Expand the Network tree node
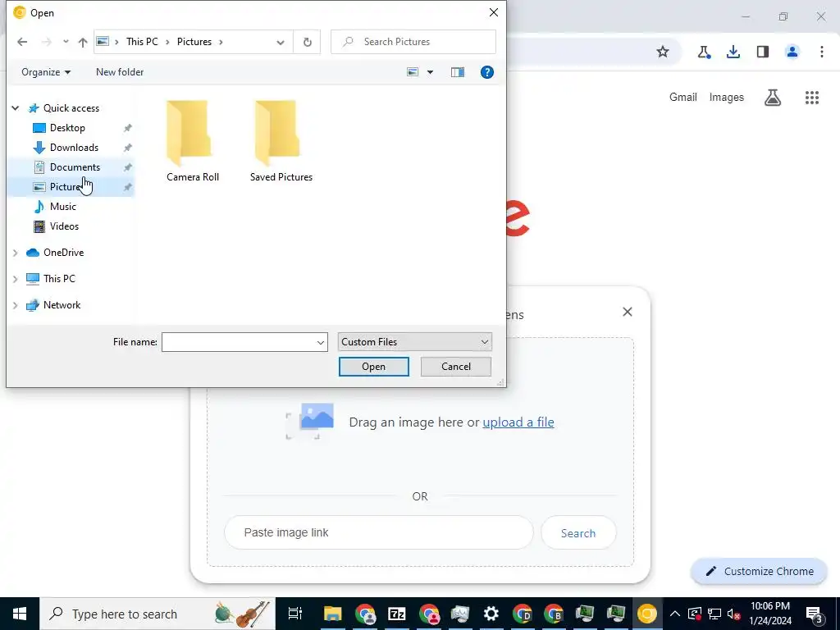This screenshot has height=630, width=840. tap(16, 305)
